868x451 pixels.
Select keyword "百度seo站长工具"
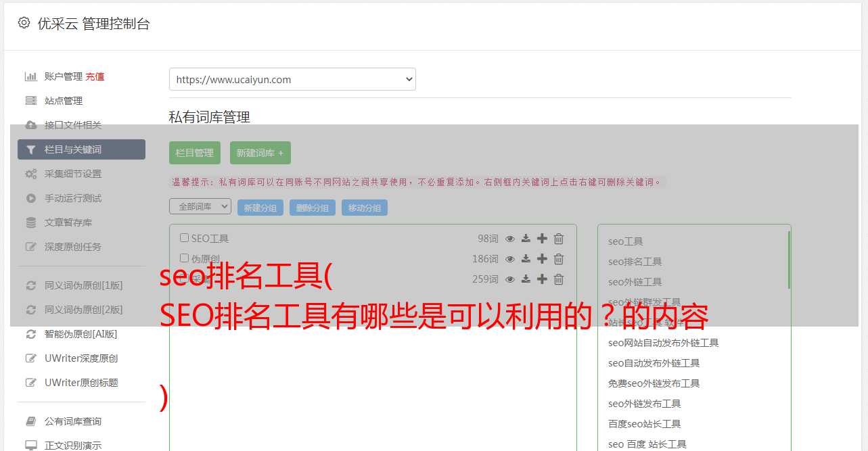[645, 424]
